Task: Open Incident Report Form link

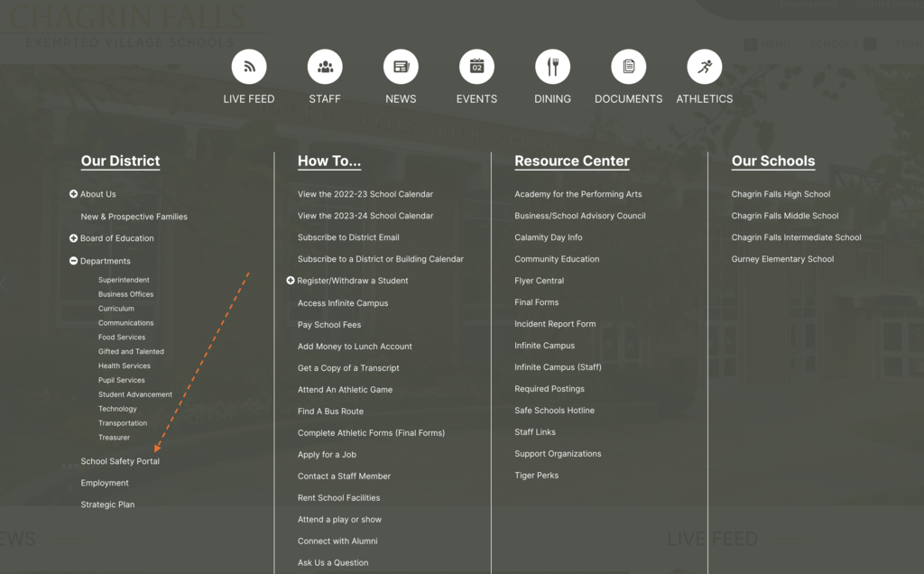Action: (x=555, y=324)
